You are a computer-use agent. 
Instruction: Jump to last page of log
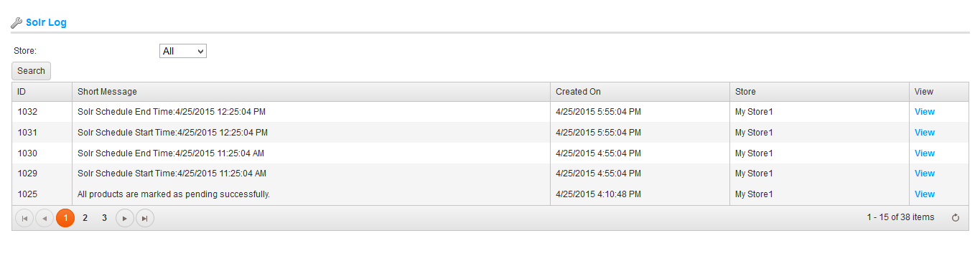pos(145,218)
